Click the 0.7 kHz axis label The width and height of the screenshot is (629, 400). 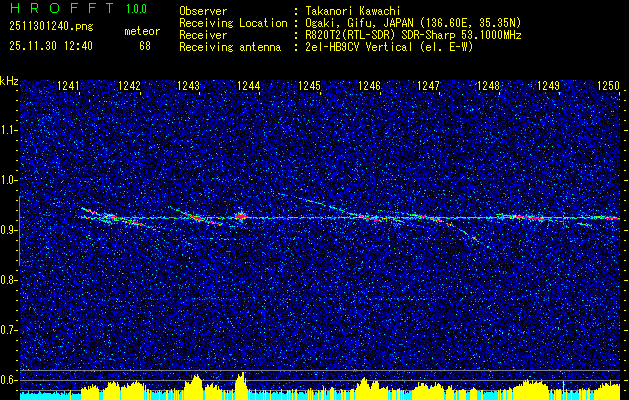pyautogui.click(x=8, y=330)
